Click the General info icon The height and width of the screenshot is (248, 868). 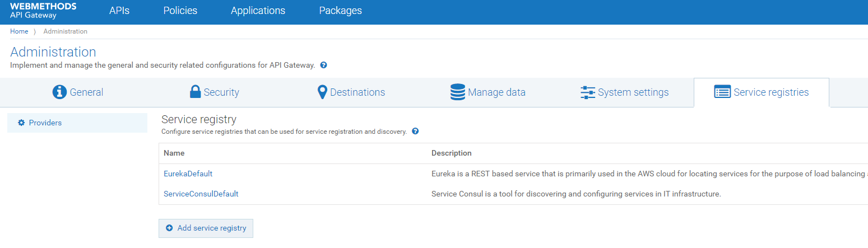click(x=59, y=92)
